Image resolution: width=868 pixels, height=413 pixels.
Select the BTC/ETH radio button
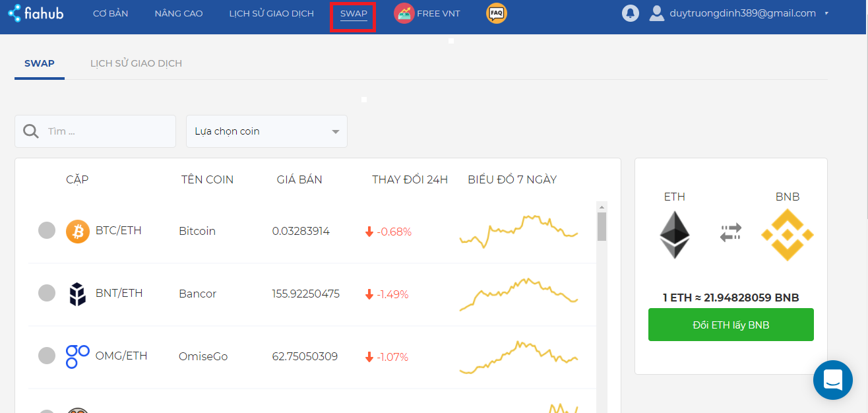(47, 230)
